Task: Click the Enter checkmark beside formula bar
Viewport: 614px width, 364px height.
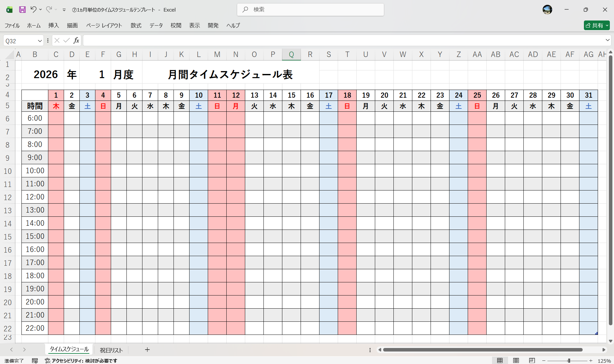Action: (x=66, y=40)
